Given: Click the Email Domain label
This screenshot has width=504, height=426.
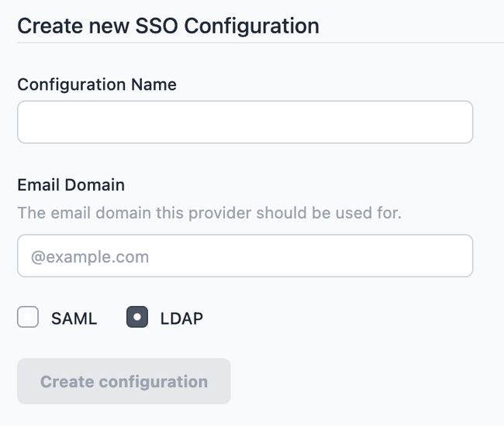Looking at the screenshot, I should [x=71, y=185].
